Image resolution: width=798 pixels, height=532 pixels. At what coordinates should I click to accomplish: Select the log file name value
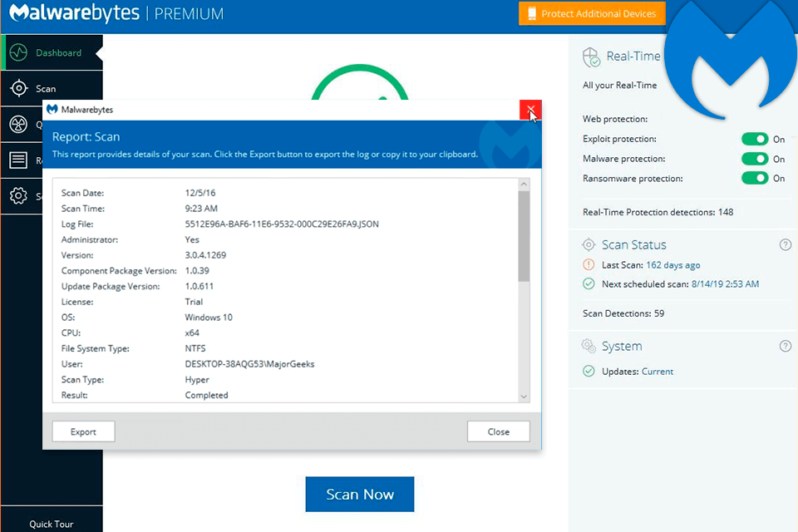tap(282, 224)
